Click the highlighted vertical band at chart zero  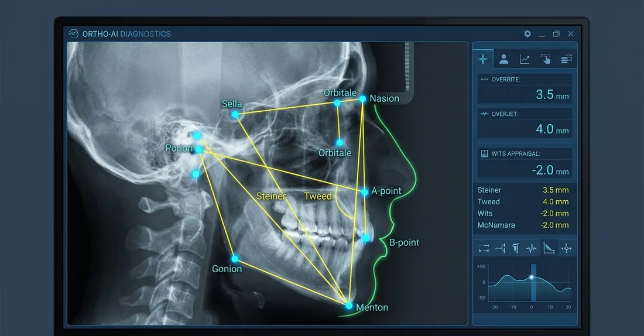(x=533, y=283)
